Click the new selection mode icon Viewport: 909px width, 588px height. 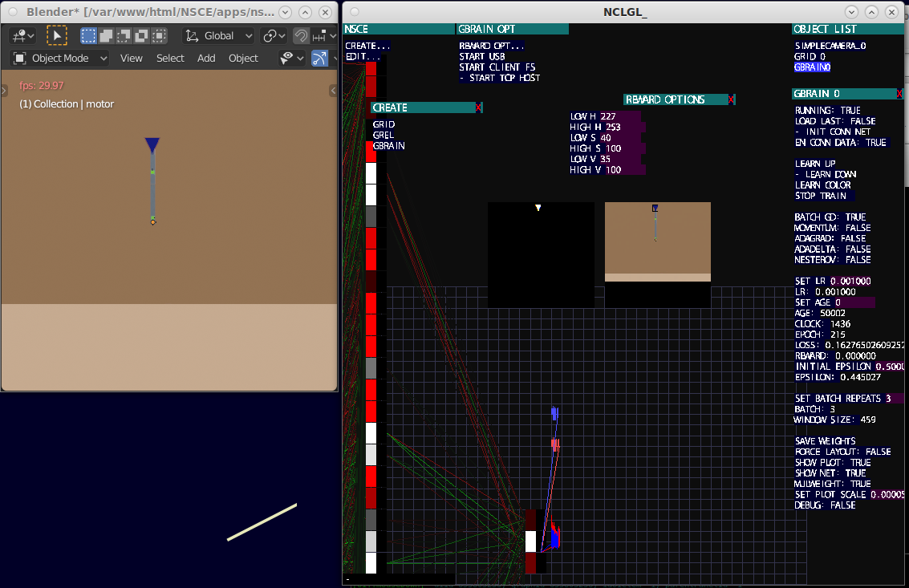click(89, 35)
